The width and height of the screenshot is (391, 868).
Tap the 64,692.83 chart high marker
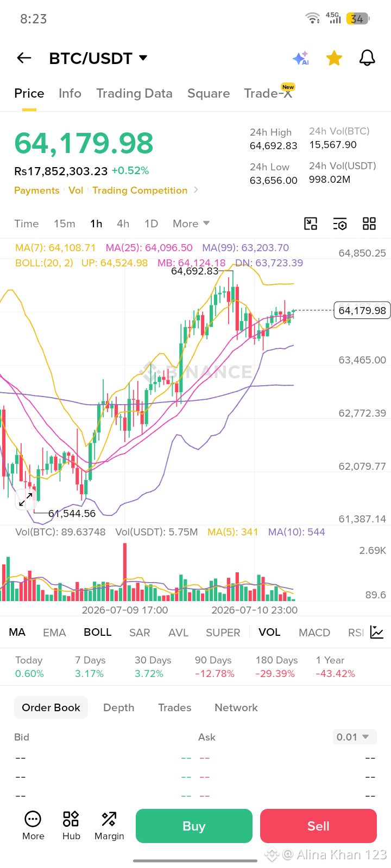[194, 271]
